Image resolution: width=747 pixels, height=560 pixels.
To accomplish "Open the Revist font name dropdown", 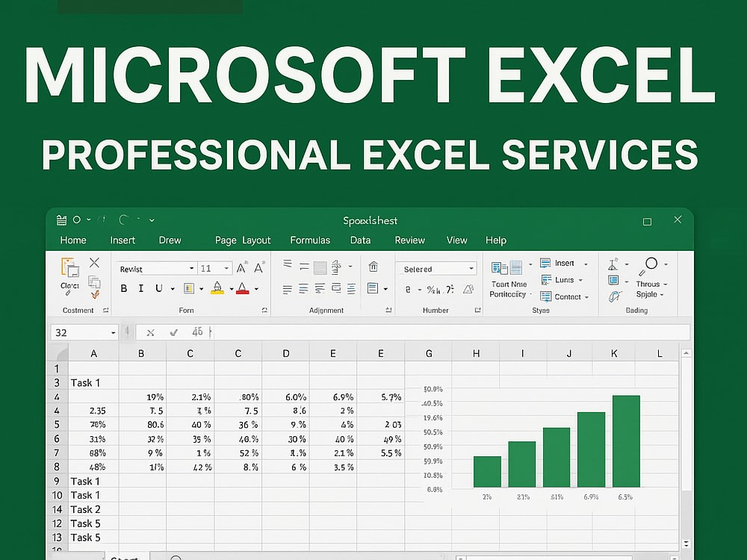I will [191, 269].
